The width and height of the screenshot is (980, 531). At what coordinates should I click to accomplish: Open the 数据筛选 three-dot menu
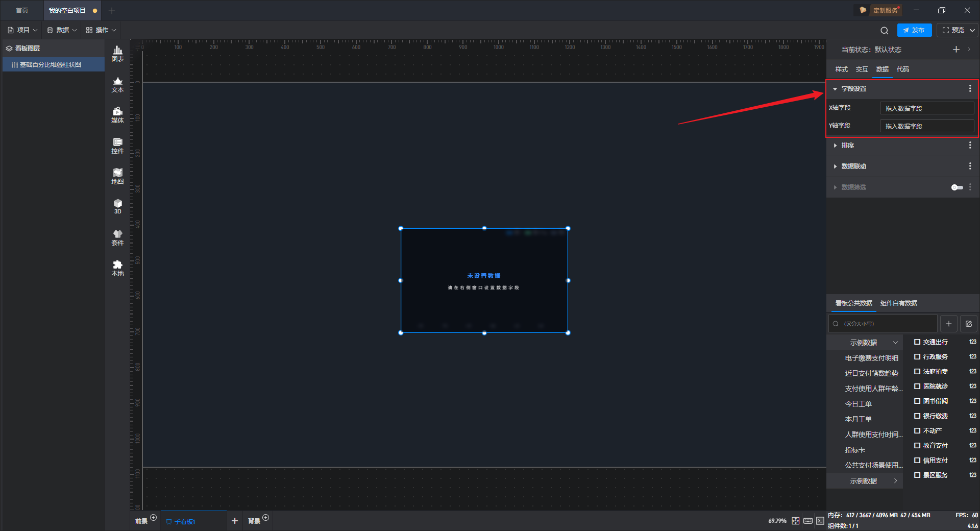click(970, 187)
